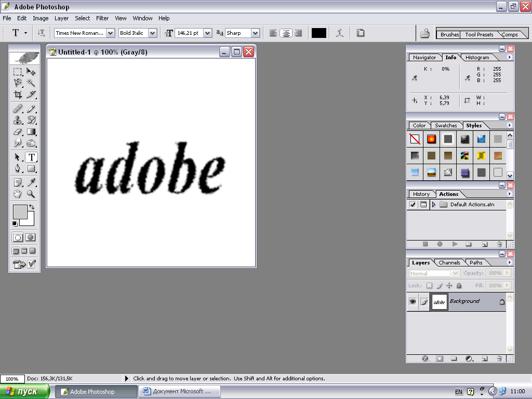Select the Crop tool

18,95
